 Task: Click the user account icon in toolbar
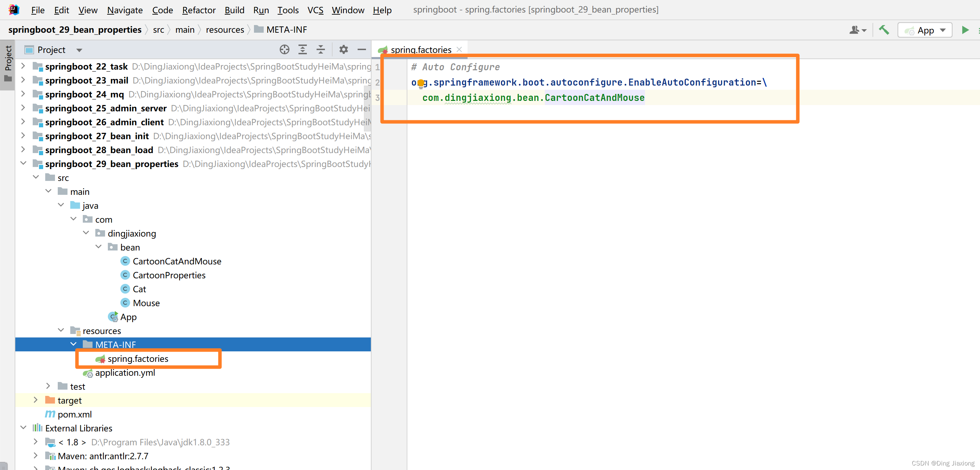858,30
